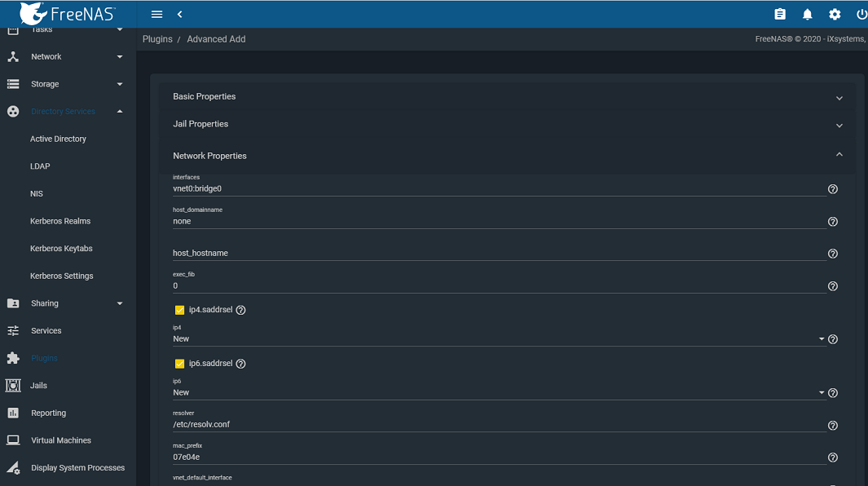Image resolution: width=868 pixels, height=486 pixels.
Task: Toggle the hamburger menu icon
Action: point(156,15)
